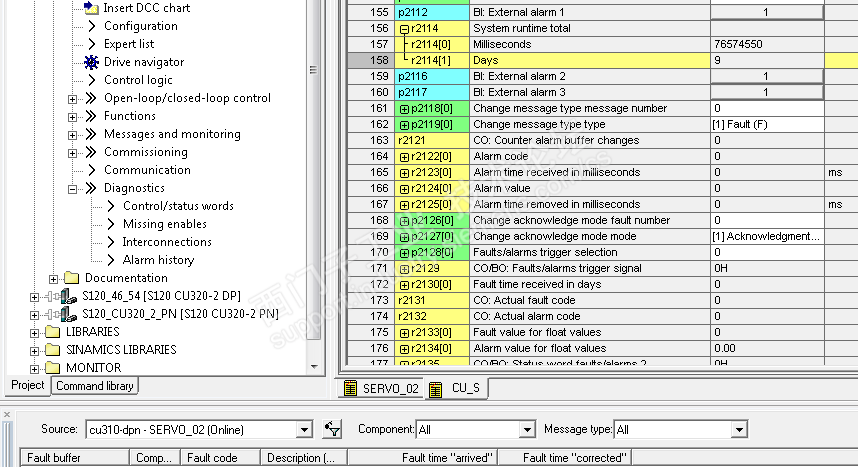Click p2117 External alarm 3 value button

pos(767,92)
